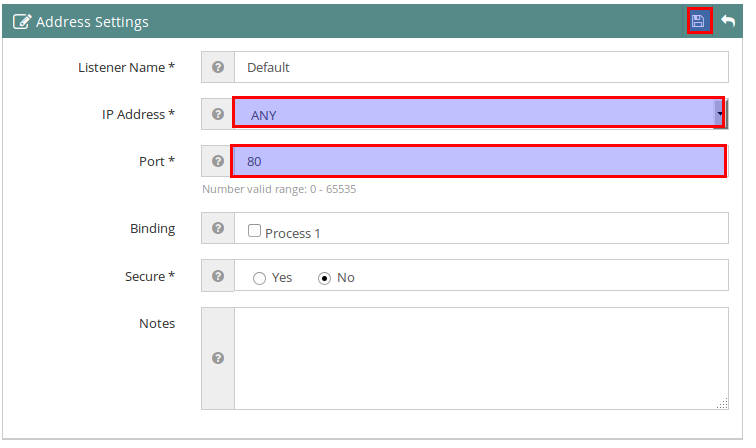Open help for Secure setting
Image resolution: width=756 pixels, height=448 pixels.
[x=218, y=276]
